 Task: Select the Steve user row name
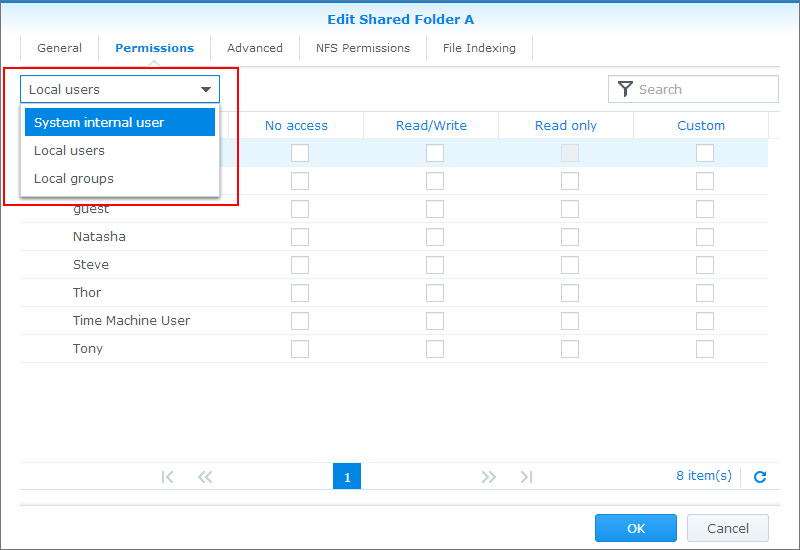pyautogui.click(x=91, y=265)
